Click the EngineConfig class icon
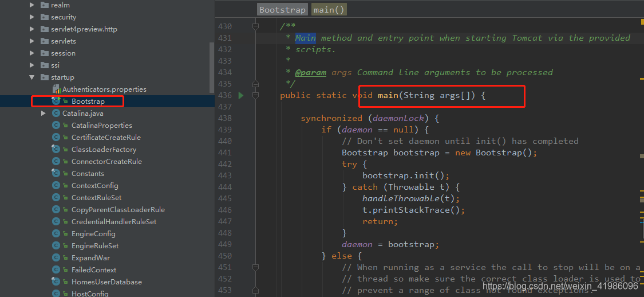 (56, 234)
